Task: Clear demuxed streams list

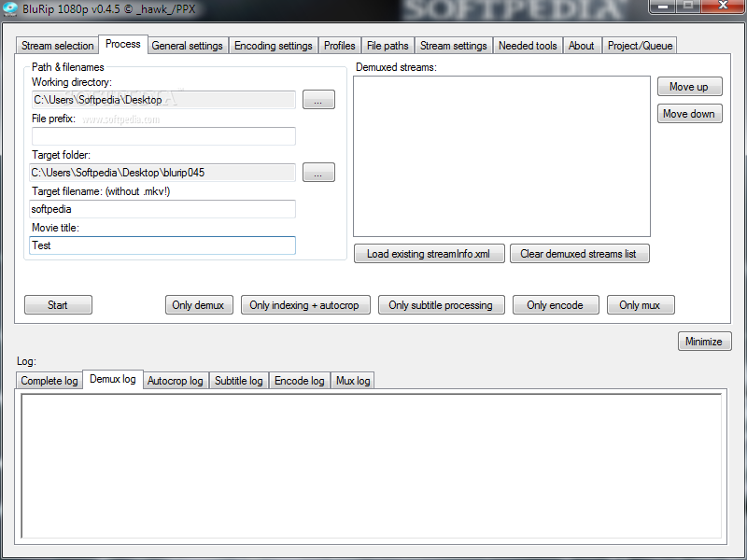Action: click(x=579, y=254)
